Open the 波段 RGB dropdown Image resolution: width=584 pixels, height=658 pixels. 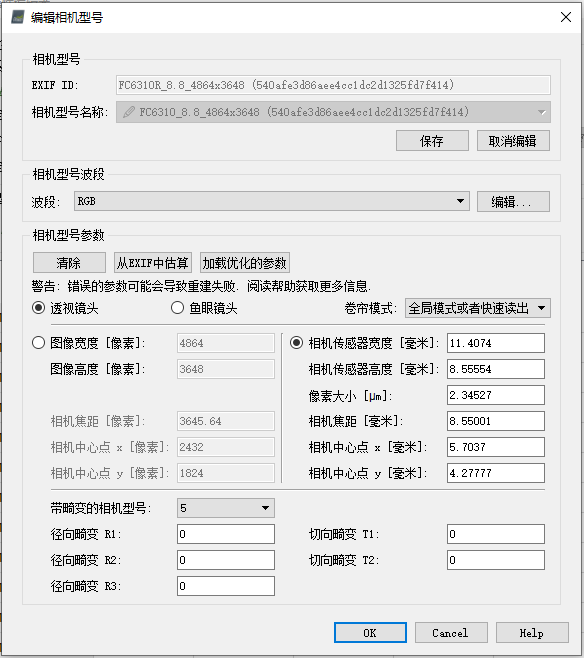point(271,201)
